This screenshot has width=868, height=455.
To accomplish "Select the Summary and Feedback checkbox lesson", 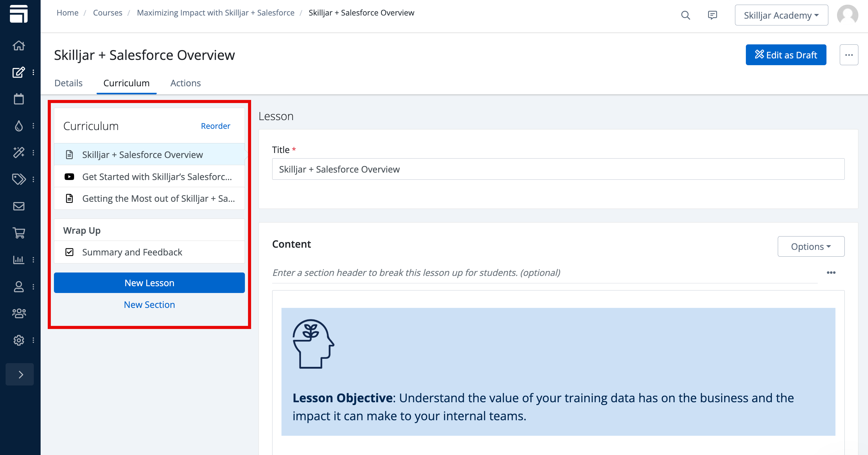I will [x=132, y=252].
